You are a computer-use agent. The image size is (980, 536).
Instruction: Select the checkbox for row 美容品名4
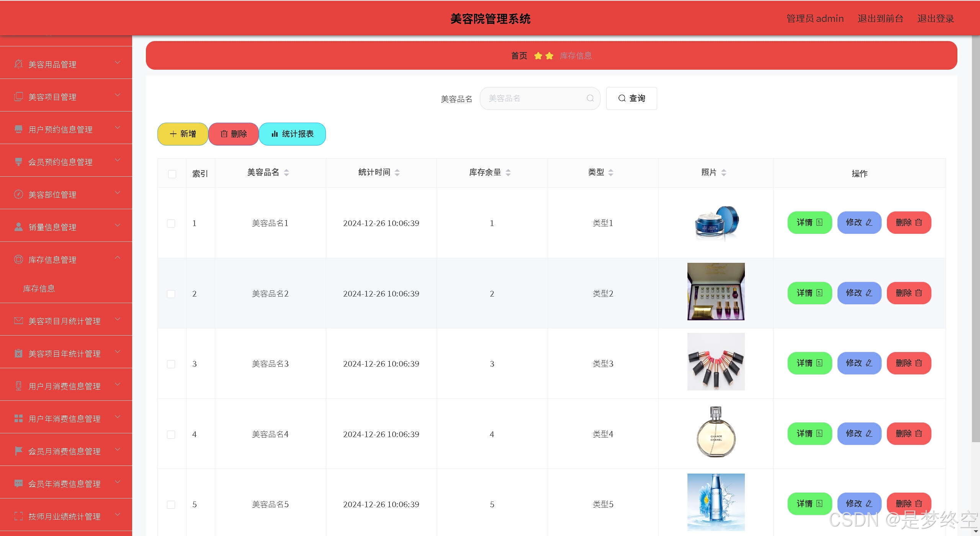171,434
